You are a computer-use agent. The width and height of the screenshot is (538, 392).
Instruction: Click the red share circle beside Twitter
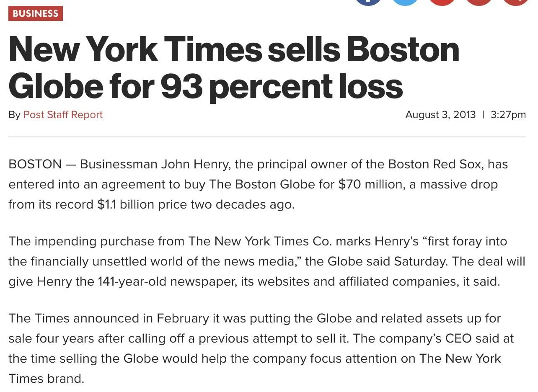click(442, 2)
